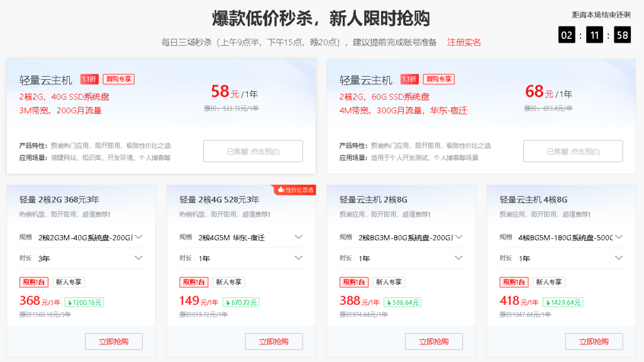
Task: Click the thumbs-up 性价比首选 badge
Action: coord(295,189)
